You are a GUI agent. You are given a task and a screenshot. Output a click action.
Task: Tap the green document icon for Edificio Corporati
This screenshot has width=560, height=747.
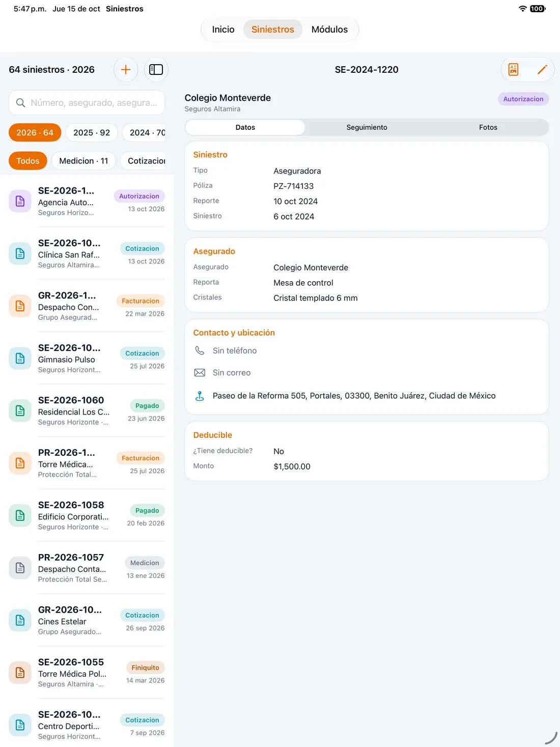point(20,516)
